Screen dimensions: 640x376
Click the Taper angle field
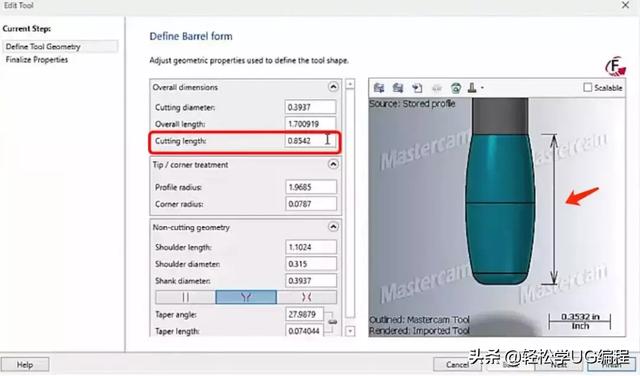pos(304,315)
